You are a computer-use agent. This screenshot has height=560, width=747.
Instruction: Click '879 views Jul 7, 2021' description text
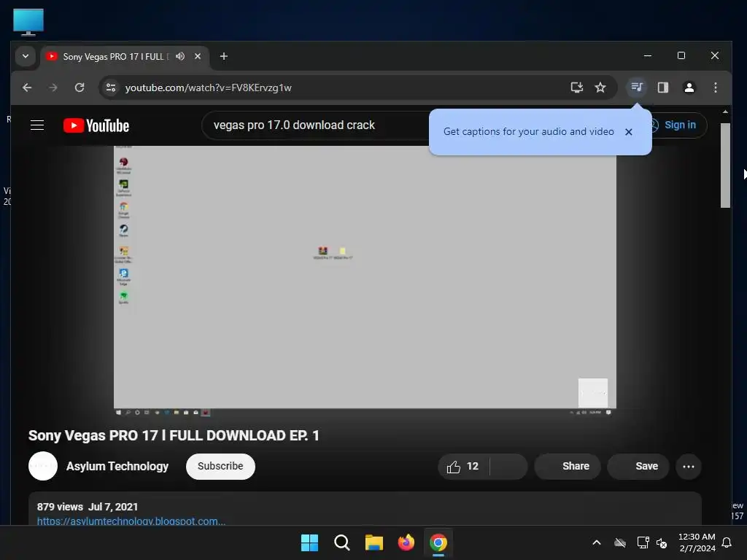tap(88, 507)
